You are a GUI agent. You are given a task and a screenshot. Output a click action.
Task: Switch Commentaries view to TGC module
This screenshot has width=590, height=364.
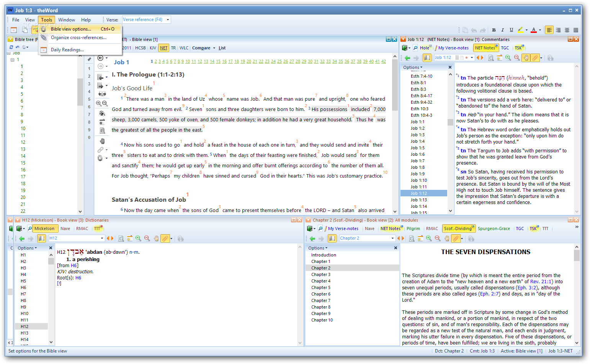(505, 48)
